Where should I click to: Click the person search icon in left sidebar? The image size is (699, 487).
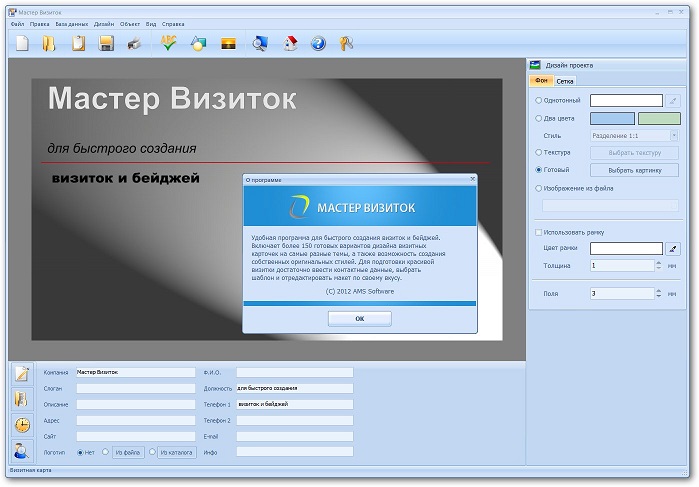click(x=22, y=450)
